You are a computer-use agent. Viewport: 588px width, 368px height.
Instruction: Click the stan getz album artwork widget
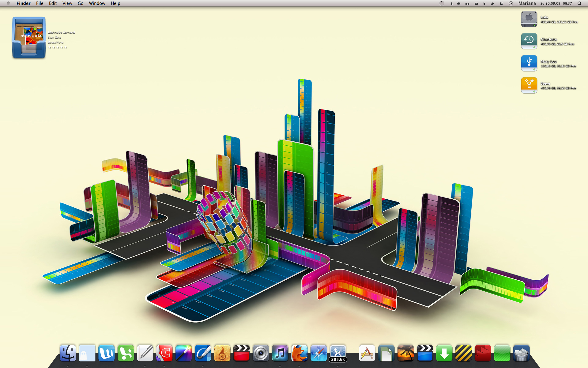29,37
